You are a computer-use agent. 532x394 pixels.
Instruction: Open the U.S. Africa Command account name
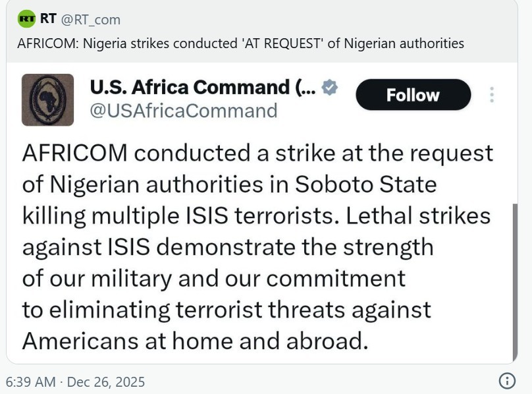[203, 88]
